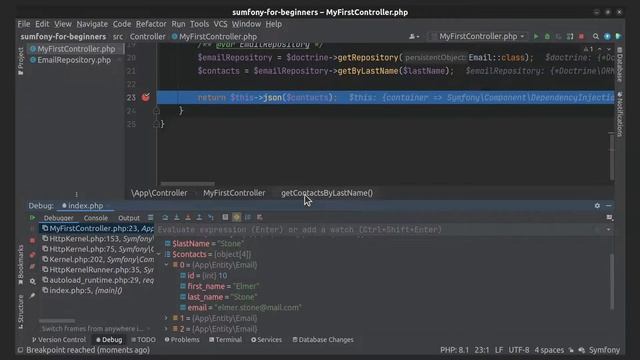Open the Navigate menu
Viewport: 640px width, 360px height.
point(92,24)
